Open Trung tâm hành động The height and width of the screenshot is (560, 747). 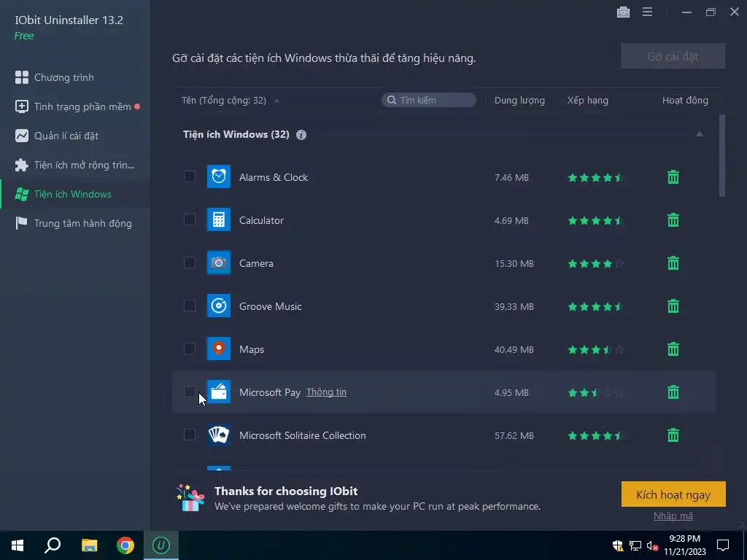(x=75, y=223)
